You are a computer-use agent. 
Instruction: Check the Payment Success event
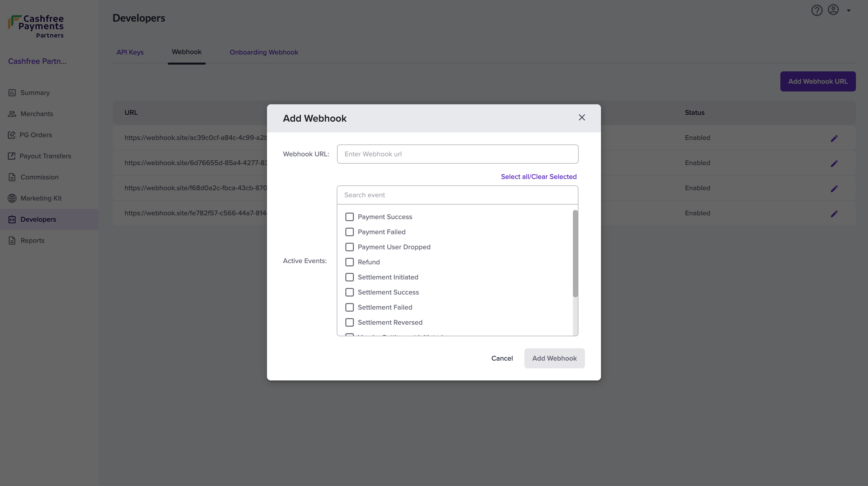pyautogui.click(x=349, y=217)
